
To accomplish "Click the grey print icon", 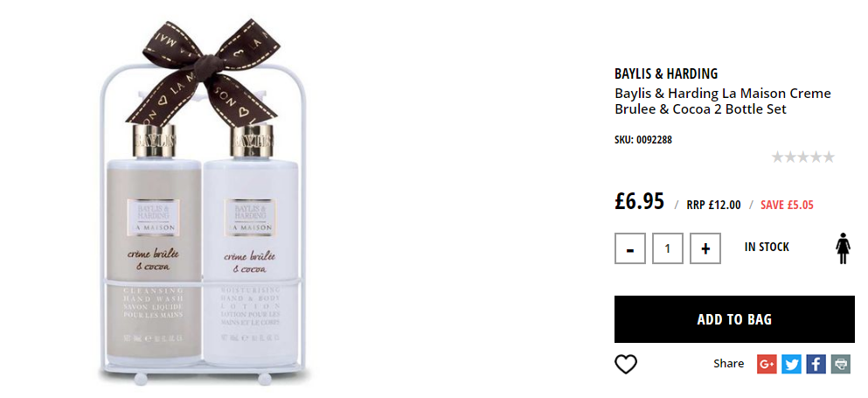I will click(x=840, y=364).
